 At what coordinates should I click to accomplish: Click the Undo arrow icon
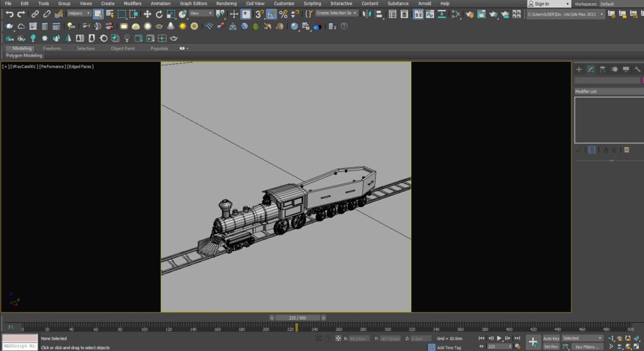pyautogui.click(x=9, y=14)
